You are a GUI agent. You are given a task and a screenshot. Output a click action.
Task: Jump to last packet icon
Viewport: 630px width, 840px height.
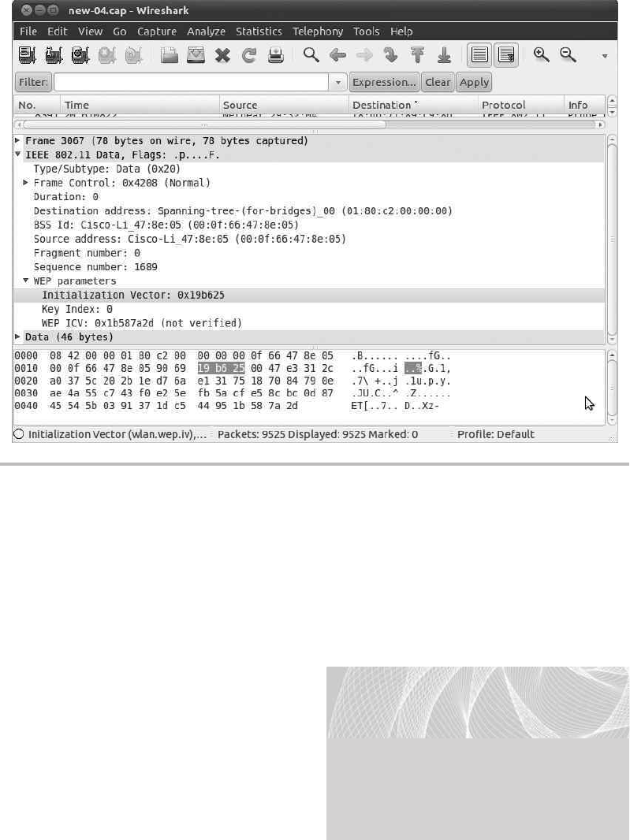[444, 54]
